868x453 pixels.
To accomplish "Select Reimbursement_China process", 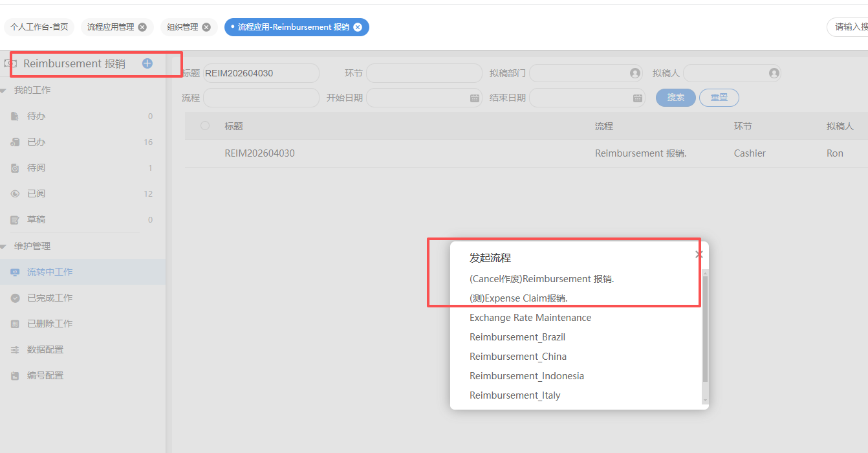I will coord(518,357).
